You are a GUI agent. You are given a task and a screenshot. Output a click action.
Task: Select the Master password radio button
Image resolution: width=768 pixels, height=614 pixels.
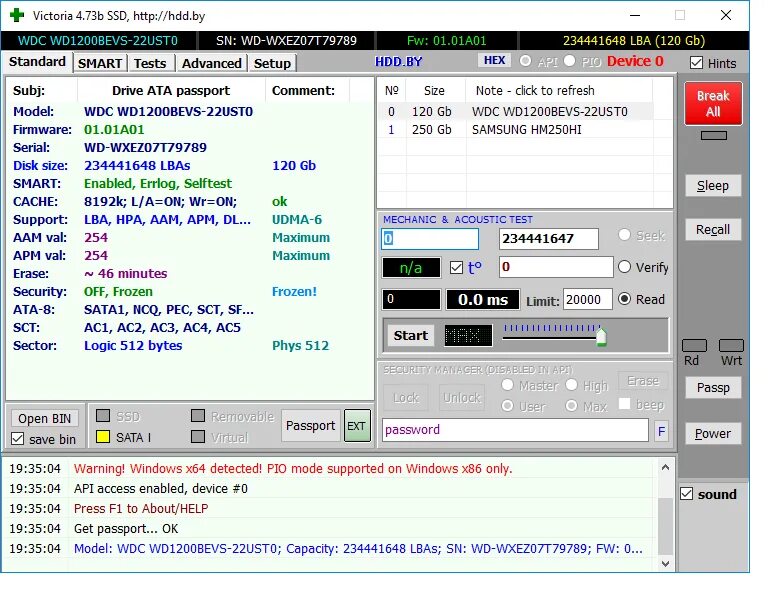point(507,385)
